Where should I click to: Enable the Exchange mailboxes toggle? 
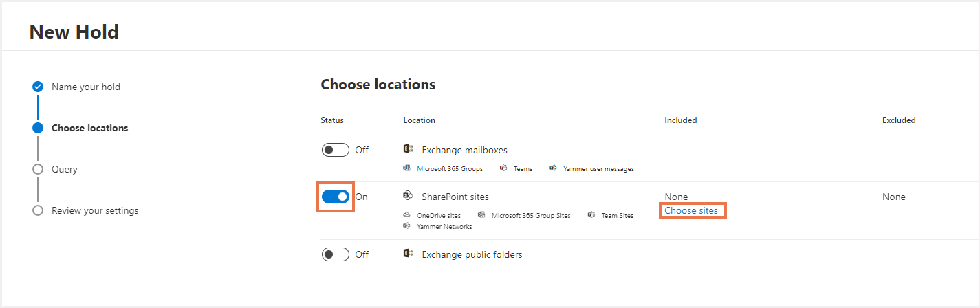pyautogui.click(x=335, y=150)
